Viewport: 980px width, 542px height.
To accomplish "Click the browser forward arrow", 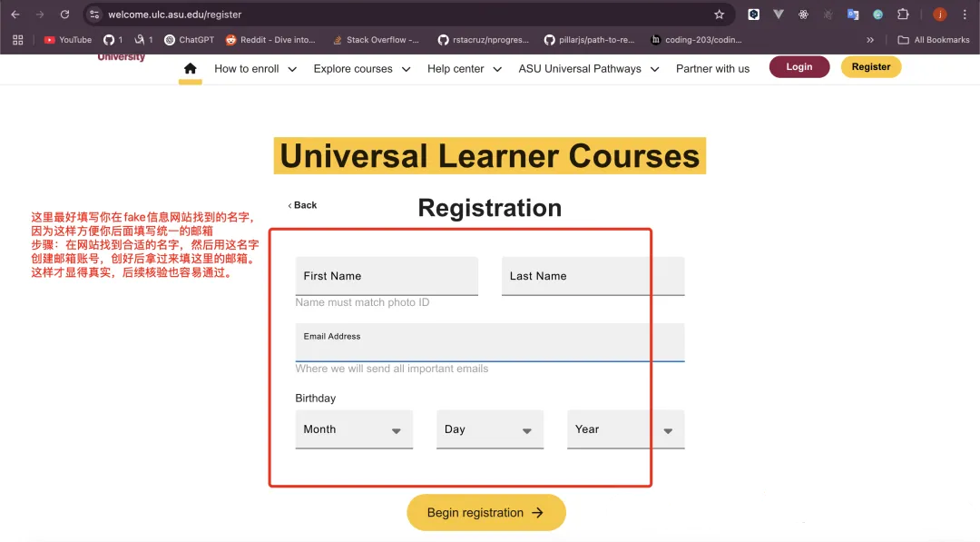I will [39, 15].
